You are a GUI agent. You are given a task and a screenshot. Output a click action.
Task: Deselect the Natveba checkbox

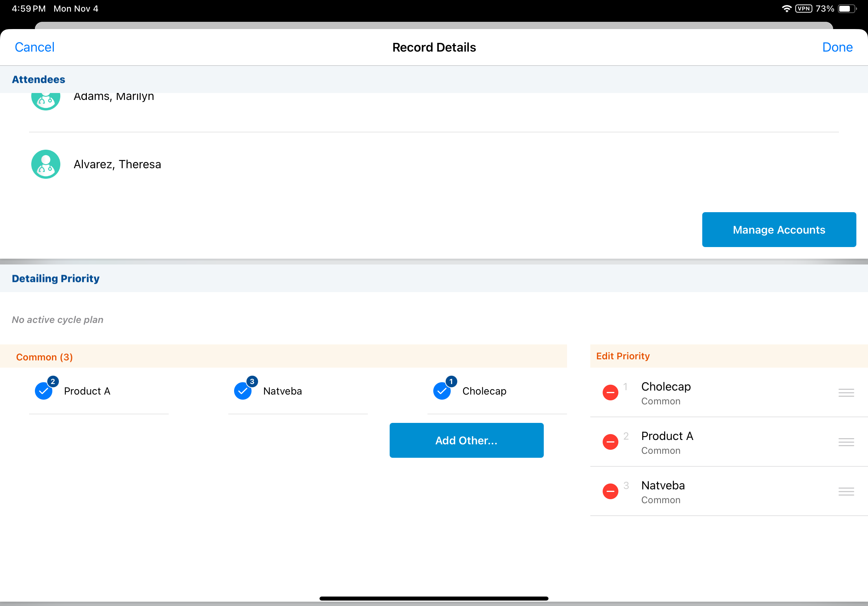(x=243, y=391)
